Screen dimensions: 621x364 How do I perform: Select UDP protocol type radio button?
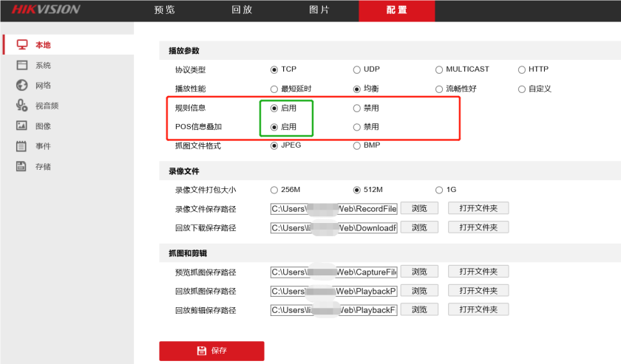pyautogui.click(x=357, y=69)
